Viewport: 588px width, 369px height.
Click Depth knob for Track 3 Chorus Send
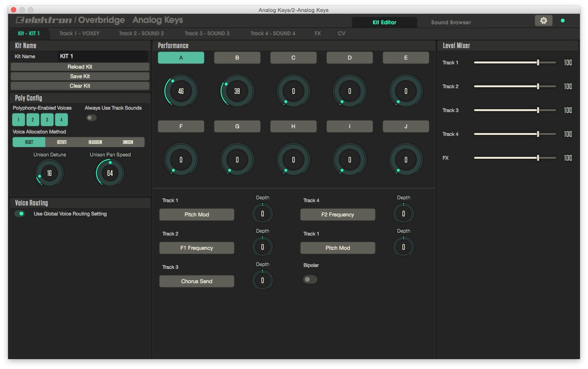point(263,280)
